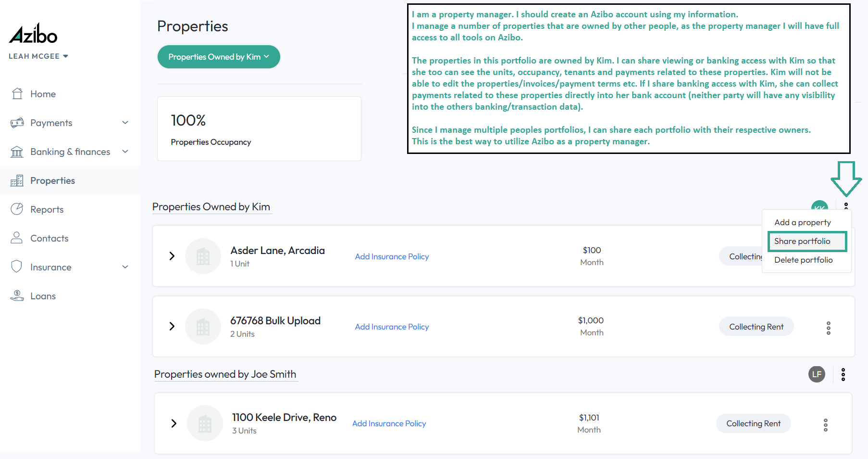Click the Properties owned by Joe Smith heading
The height and width of the screenshot is (459, 868).
click(x=225, y=374)
